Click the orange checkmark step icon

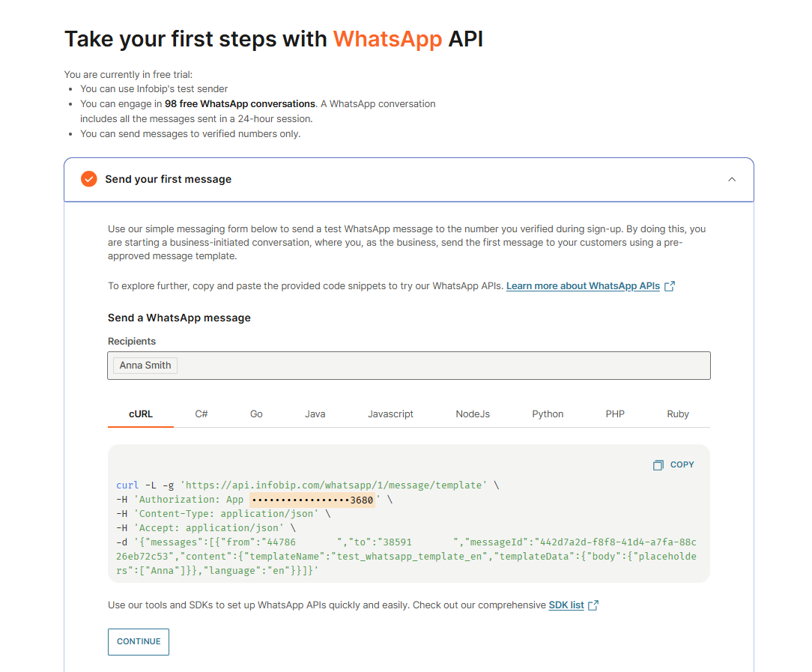(88, 179)
